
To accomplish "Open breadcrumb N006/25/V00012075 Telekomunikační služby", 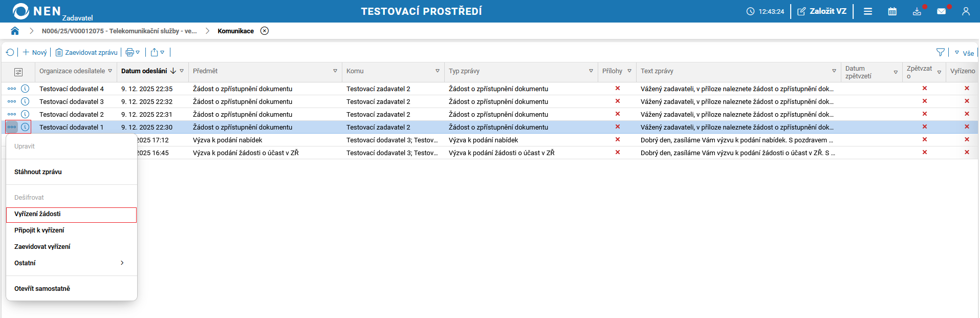I will (119, 31).
